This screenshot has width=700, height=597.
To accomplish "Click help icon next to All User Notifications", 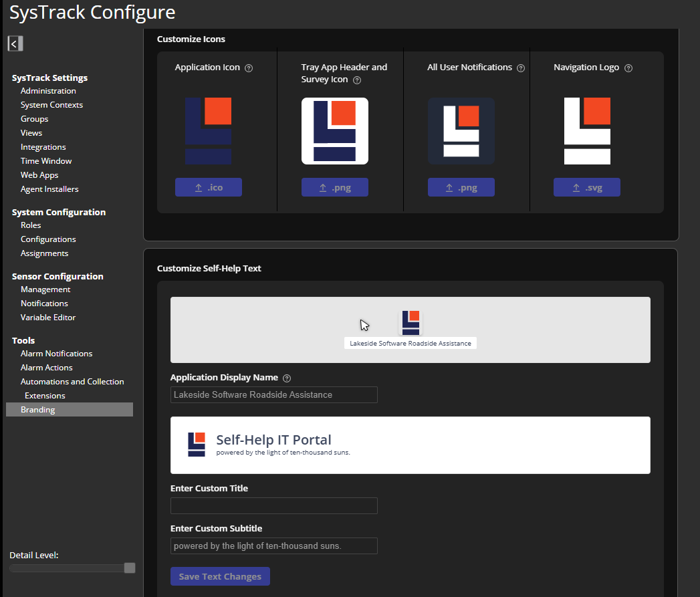I will pos(521,68).
